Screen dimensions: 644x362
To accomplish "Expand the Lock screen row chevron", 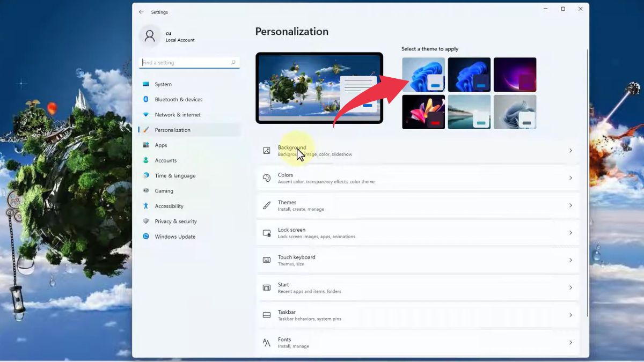I will (x=570, y=233).
